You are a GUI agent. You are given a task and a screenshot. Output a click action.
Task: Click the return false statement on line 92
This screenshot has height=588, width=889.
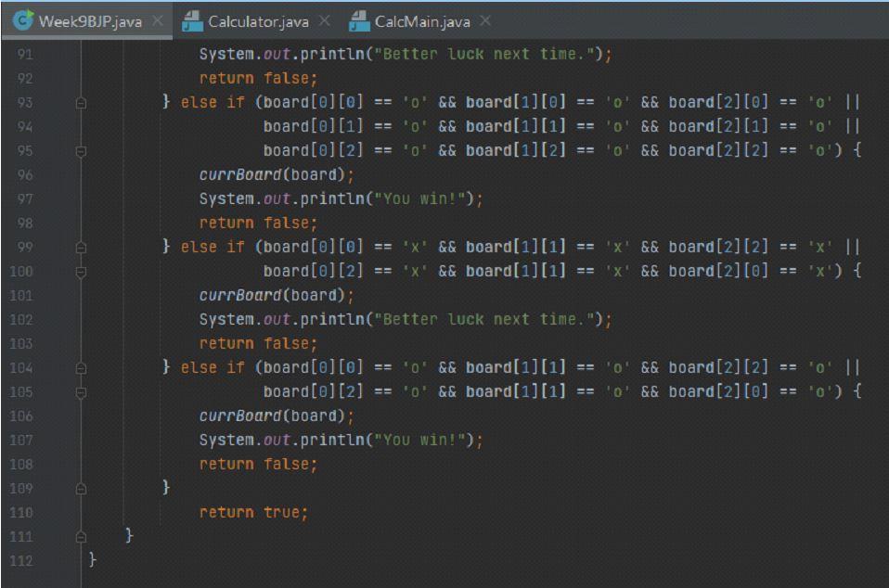258,78
